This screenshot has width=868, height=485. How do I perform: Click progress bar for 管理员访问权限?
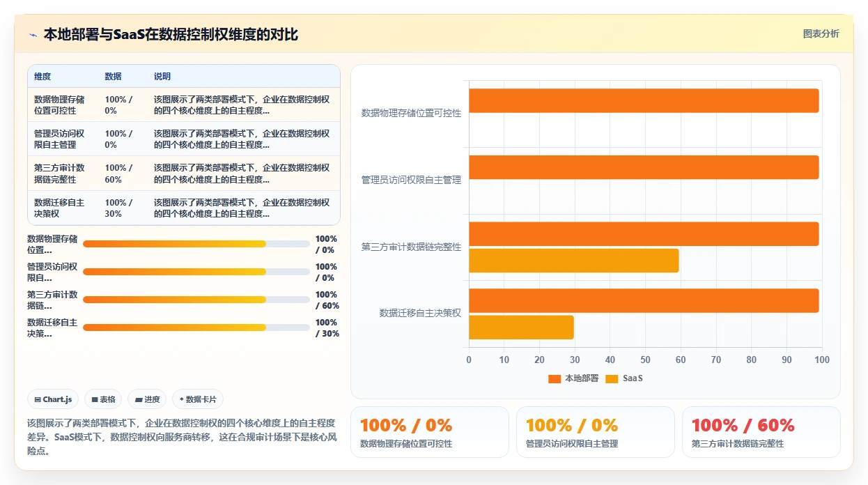point(196,272)
